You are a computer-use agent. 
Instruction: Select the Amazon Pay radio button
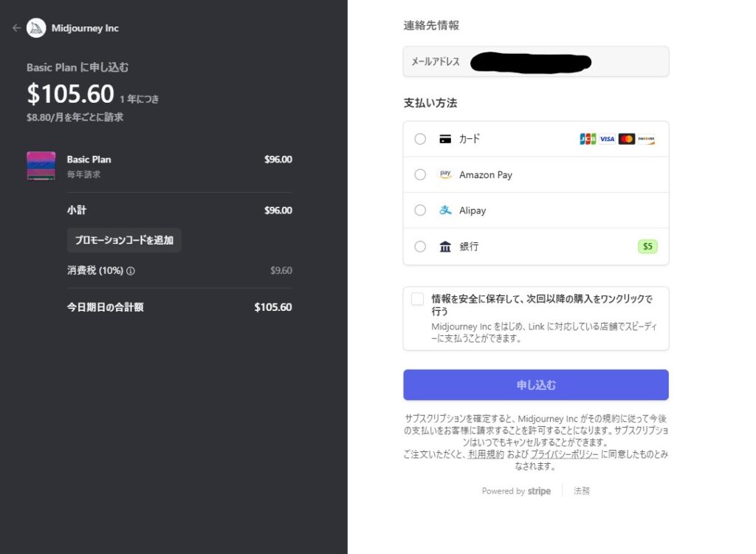420,174
